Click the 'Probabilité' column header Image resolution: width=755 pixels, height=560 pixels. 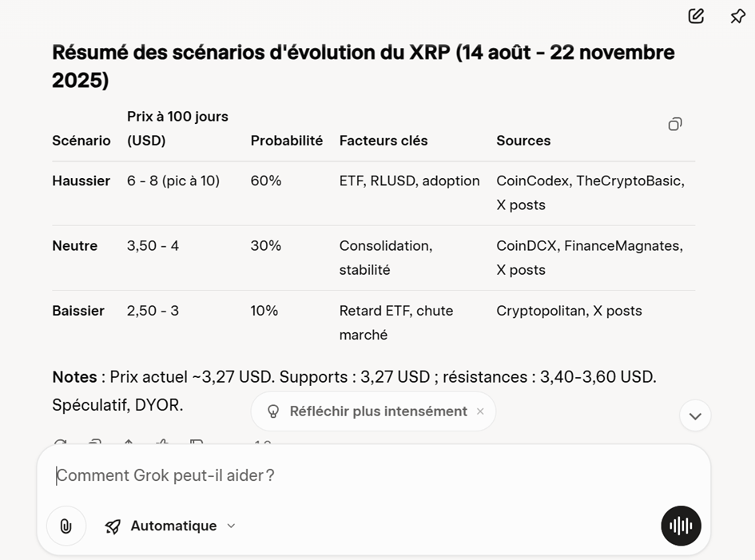point(287,141)
